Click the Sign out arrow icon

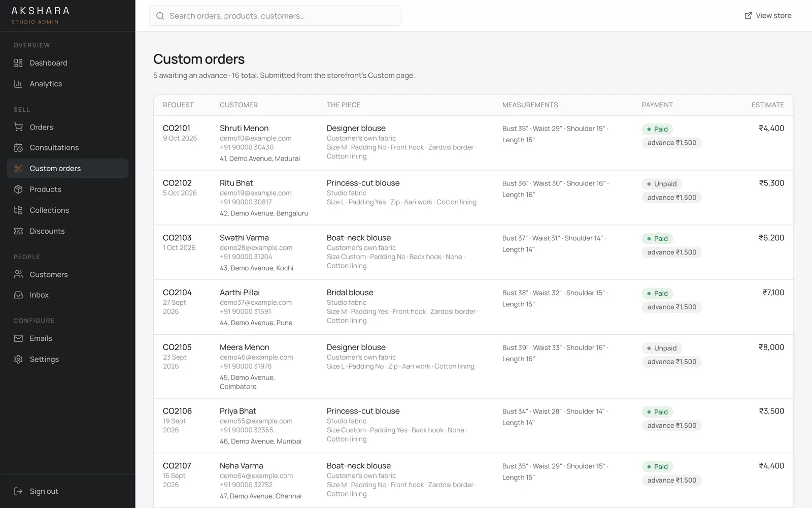click(x=18, y=491)
